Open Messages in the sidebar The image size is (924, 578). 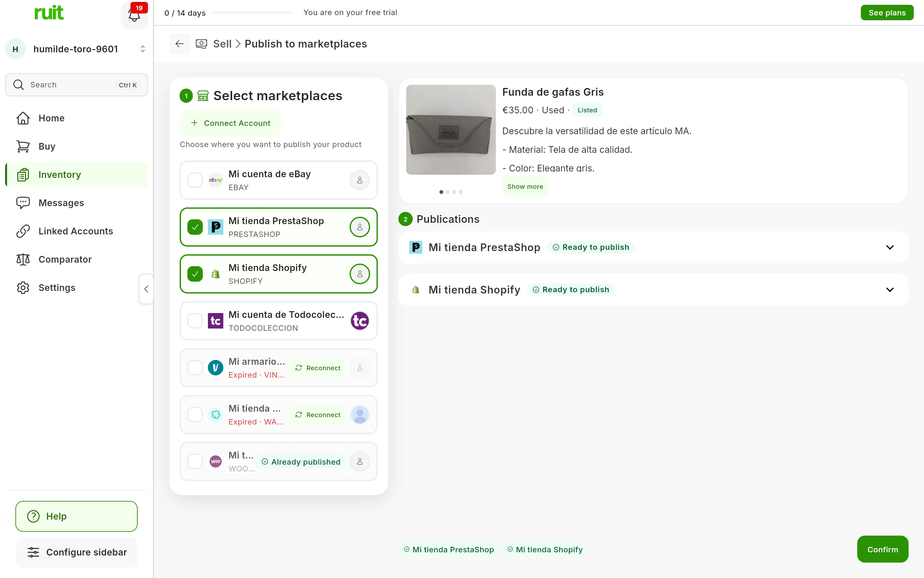point(76,203)
